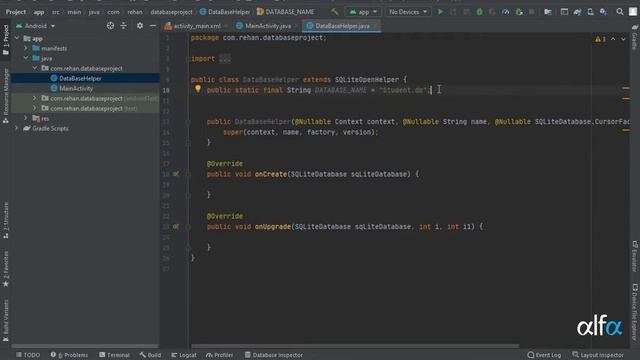Toggle the TODO tool window
The image size is (640, 360).
click(28, 355)
